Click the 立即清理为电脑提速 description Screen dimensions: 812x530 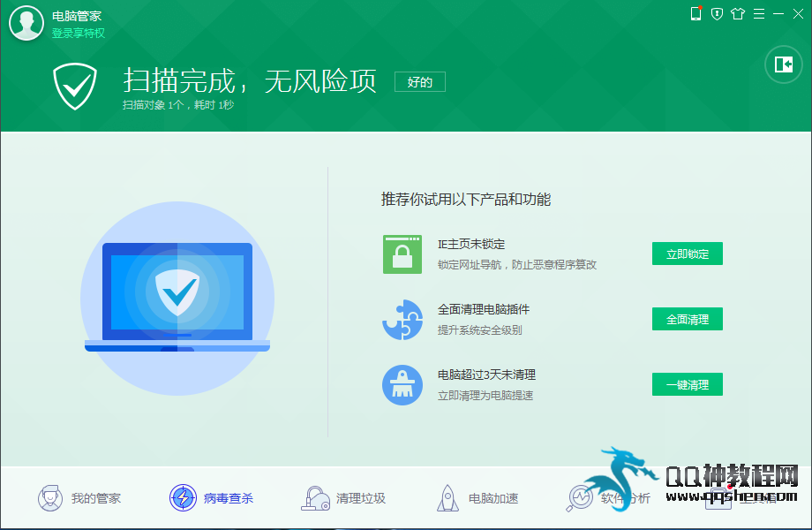485,396
